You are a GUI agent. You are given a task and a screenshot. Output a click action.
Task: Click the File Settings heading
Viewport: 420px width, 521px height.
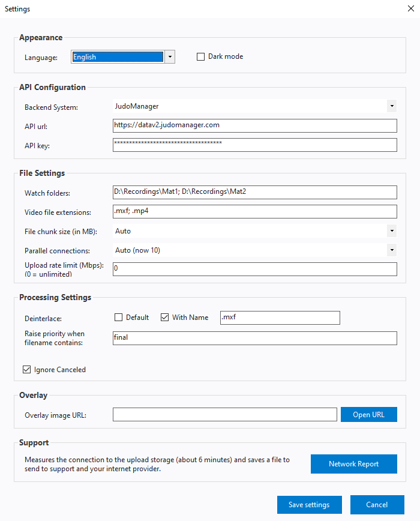point(42,173)
